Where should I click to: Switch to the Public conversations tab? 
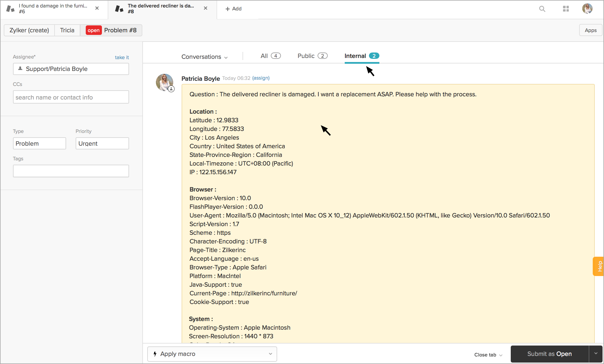(x=312, y=56)
